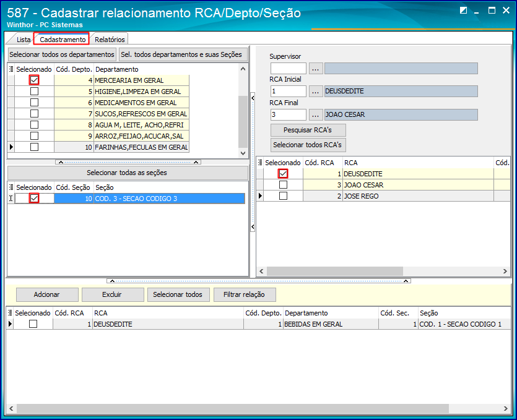This screenshot has height=420, width=517.
Task: Select the BEBIDAS EM GERAL cell
Action: (331, 324)
